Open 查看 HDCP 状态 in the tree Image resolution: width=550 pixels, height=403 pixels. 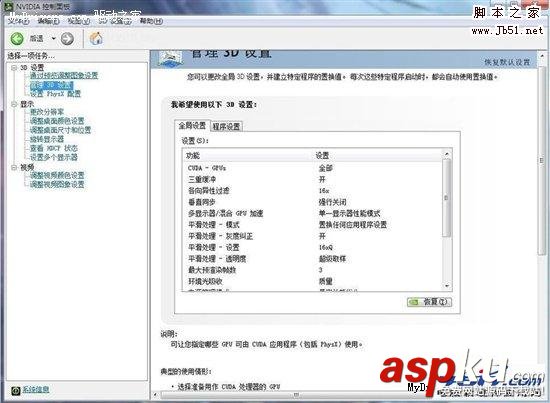[x=54, y=148]
